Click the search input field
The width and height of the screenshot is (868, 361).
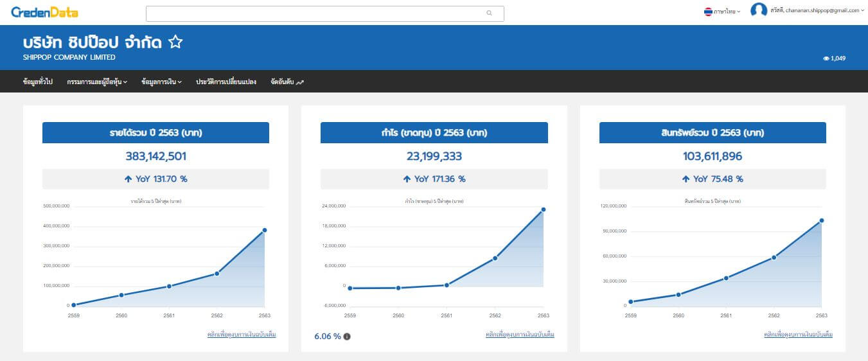coord(324,13)
